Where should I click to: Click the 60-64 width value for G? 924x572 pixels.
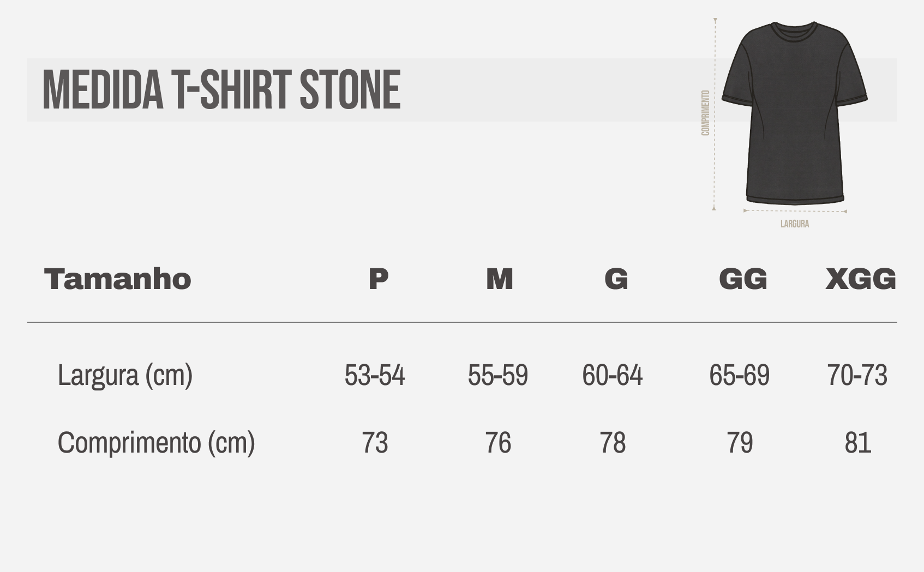pyautogui.click(x=613, y=375)
